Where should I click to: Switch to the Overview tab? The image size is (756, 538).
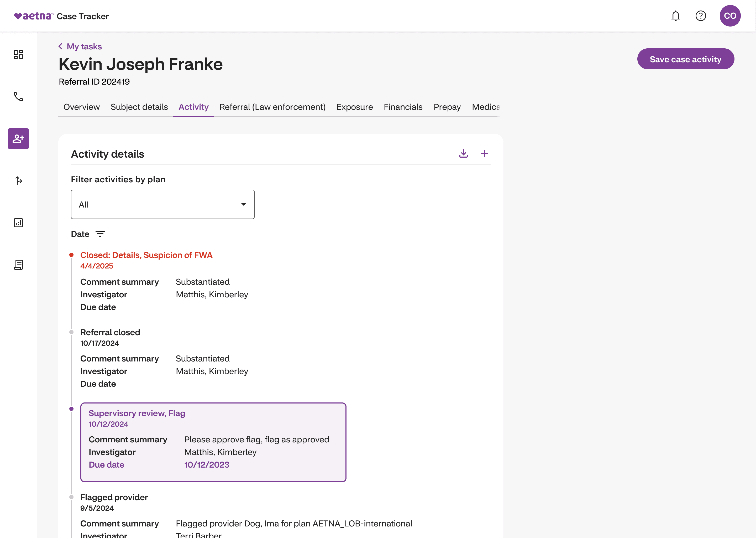pos(81,107)
